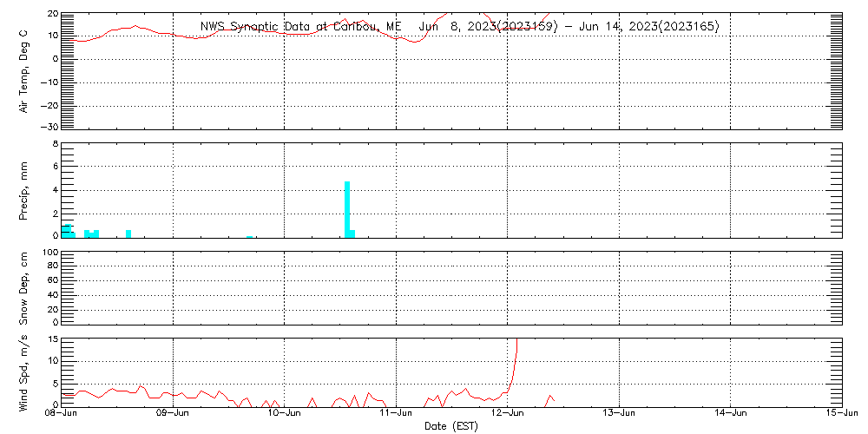Select the 15-Jun date tick label
Viewport: 868px width, 434px height.
click(x=840, y=415)
